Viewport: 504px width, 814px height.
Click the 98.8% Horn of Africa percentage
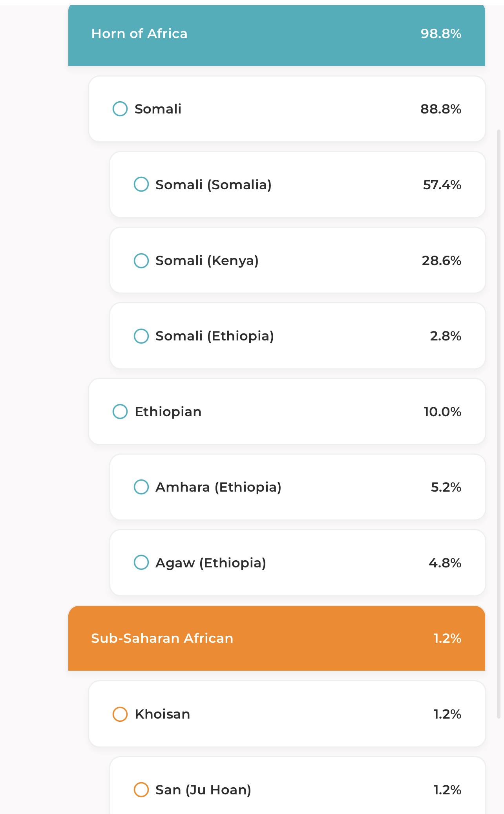[441, 34]
